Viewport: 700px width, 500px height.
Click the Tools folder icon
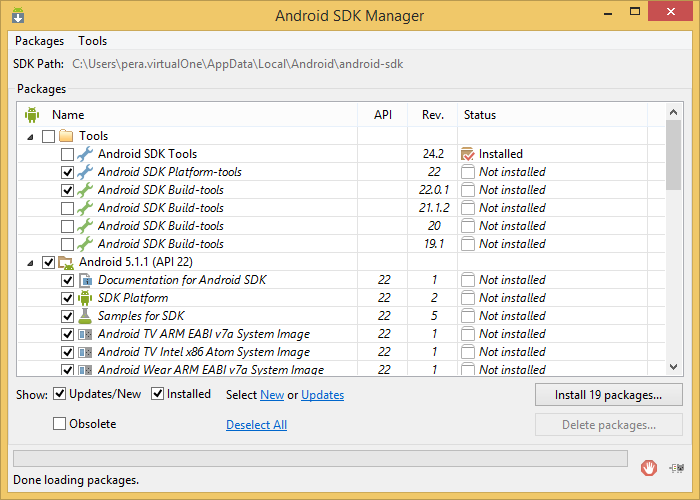coord(66,135)
